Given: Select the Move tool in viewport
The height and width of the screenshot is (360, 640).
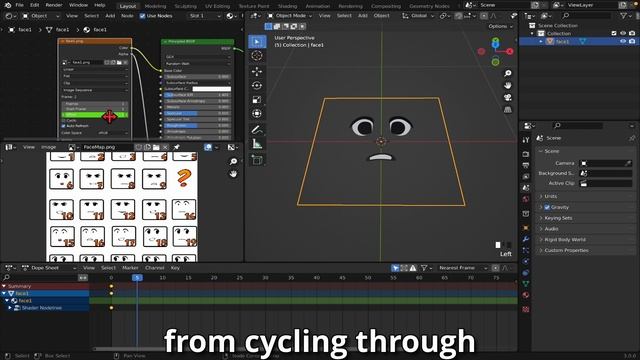Looking at the screenshot, I should (257, 71).
